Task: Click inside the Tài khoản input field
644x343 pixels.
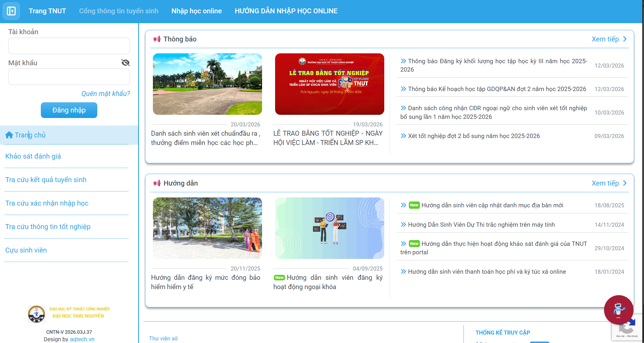Action: [69, 46]
